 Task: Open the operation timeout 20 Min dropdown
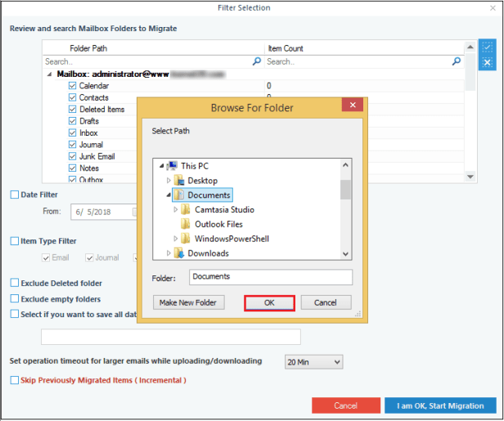coord(313,361)
